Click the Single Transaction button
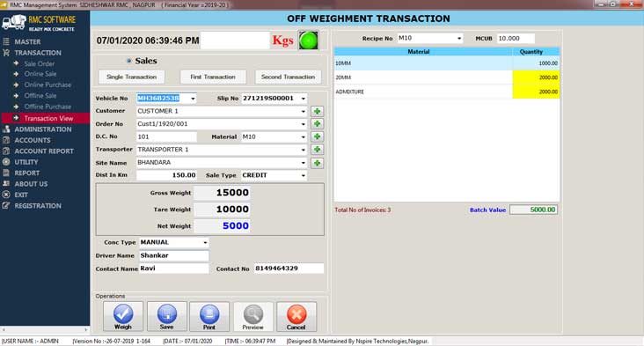 131,77
